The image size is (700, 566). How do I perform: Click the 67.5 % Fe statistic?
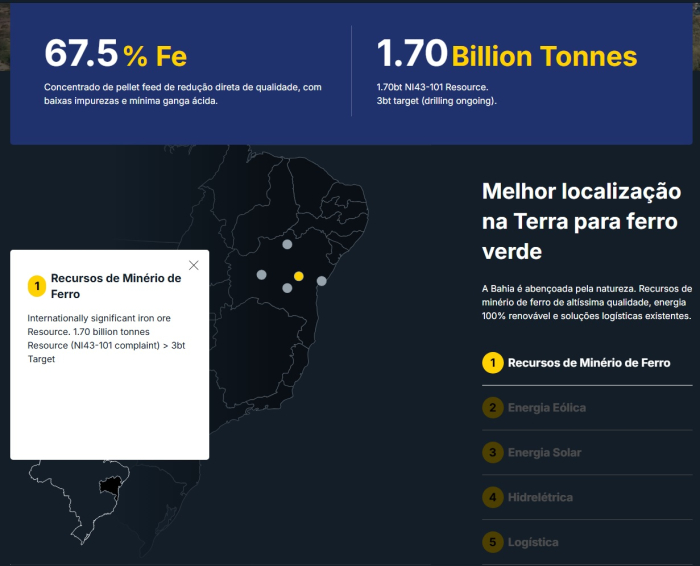coord(116,54)
